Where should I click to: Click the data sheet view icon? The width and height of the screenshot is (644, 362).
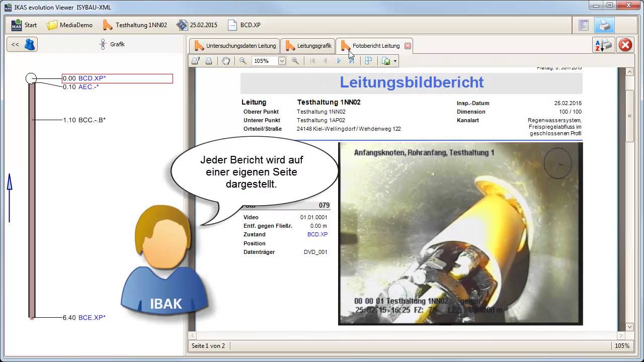click(x=583, y=25)
